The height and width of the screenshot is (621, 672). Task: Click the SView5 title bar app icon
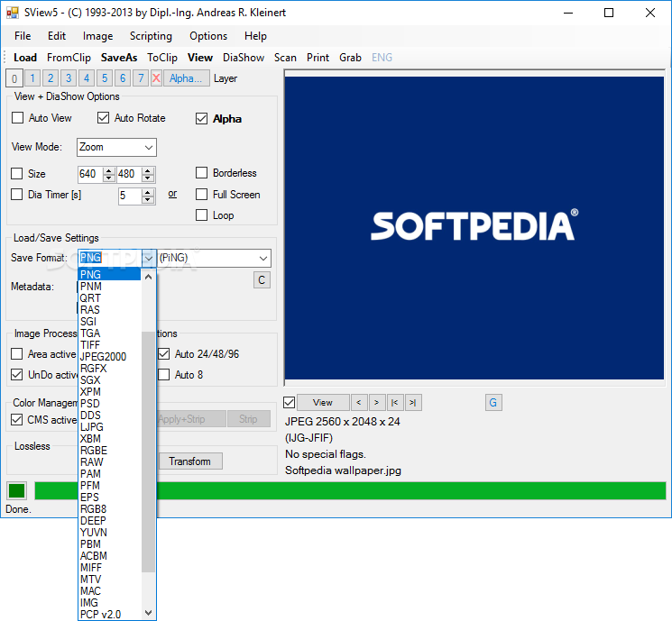[13, 13]
